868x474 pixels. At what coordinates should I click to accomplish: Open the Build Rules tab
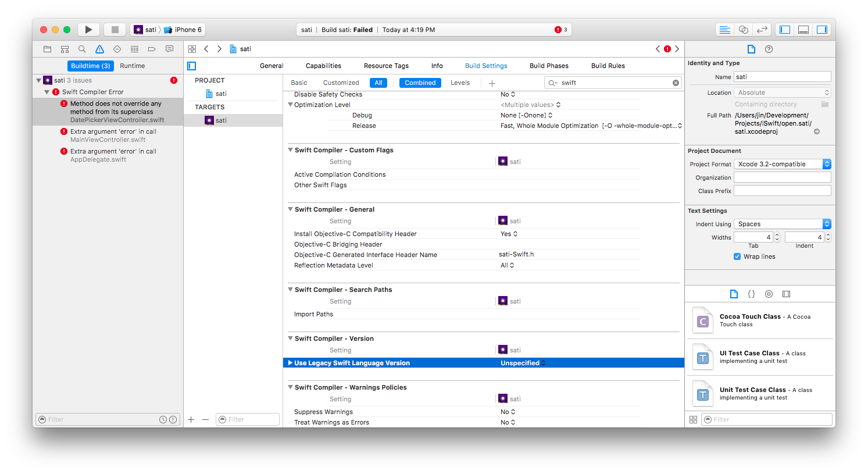(x=608, y=66)
